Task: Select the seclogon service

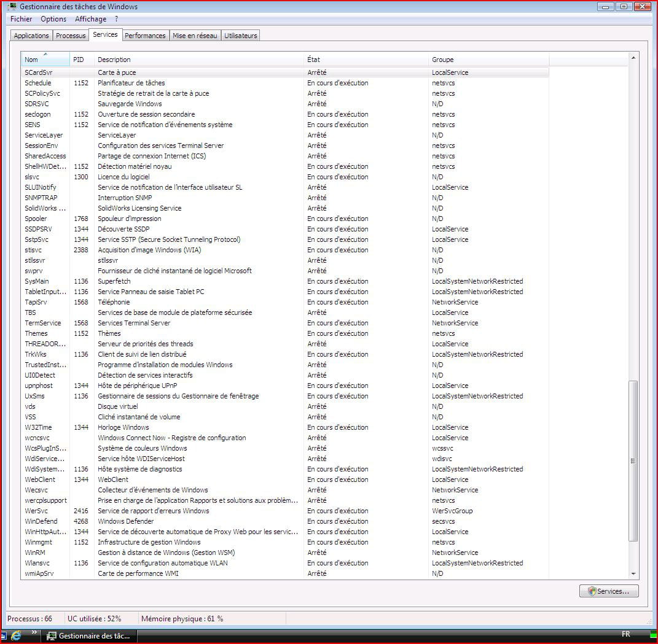Action: [x=285, y=114]
